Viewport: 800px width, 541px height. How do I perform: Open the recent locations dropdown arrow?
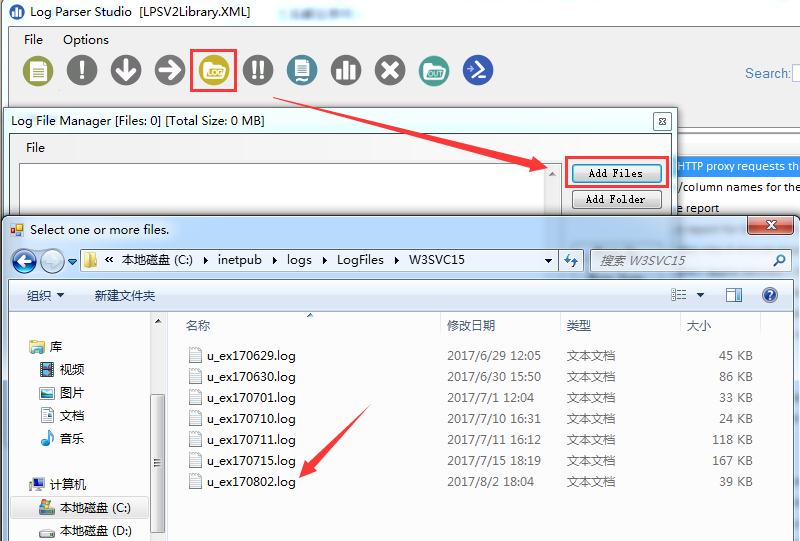(x=72, y=262)
